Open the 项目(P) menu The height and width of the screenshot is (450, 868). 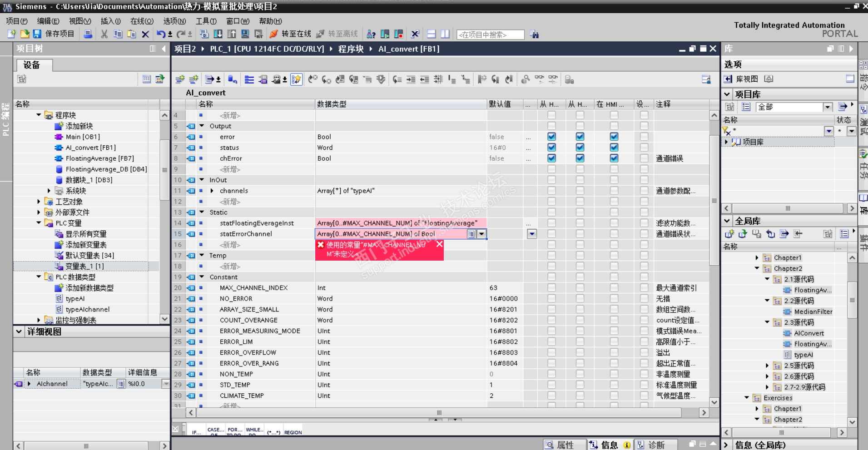pos(17,21)
